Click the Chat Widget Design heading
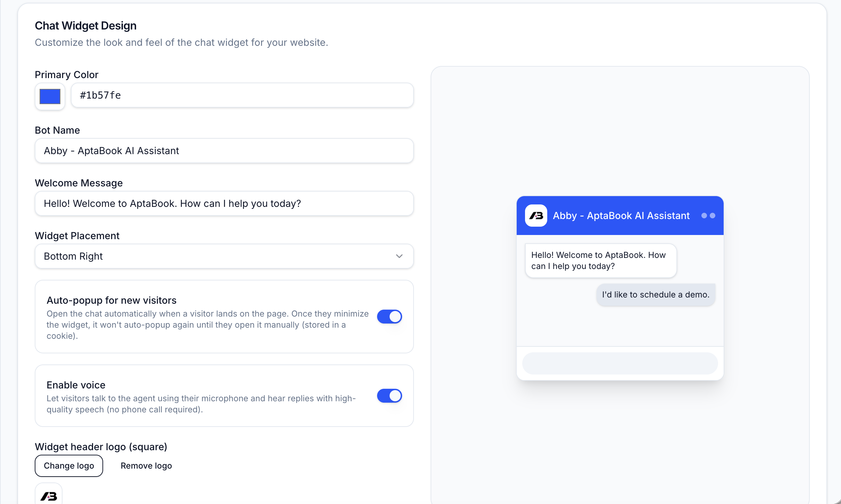Screen dimensions: 841x504 tap(86, 26)
